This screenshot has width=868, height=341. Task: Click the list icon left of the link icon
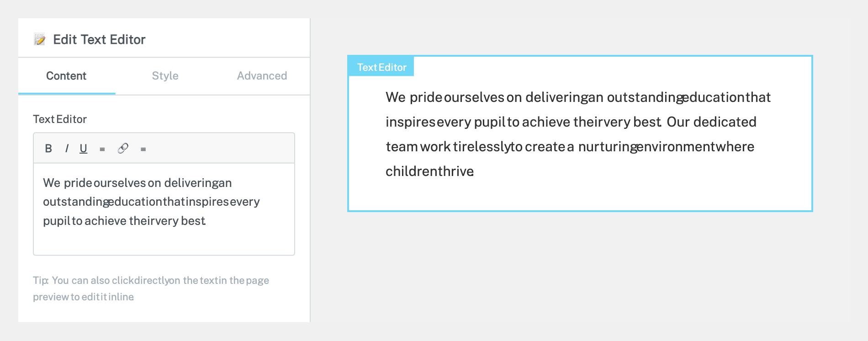tap(102, 149)
